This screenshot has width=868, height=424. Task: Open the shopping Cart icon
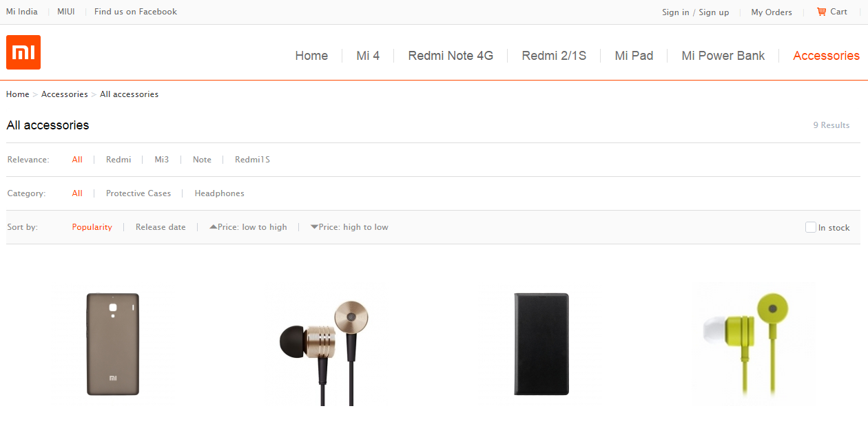[821, 12]
